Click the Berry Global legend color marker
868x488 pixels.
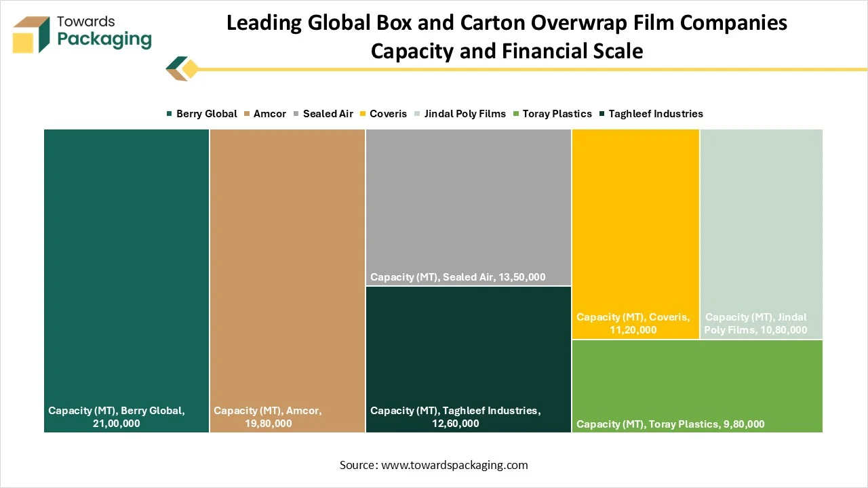[170, 114]
